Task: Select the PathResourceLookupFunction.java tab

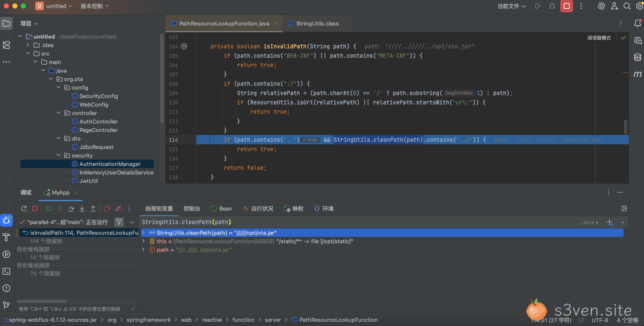Action: click(224, 23)
